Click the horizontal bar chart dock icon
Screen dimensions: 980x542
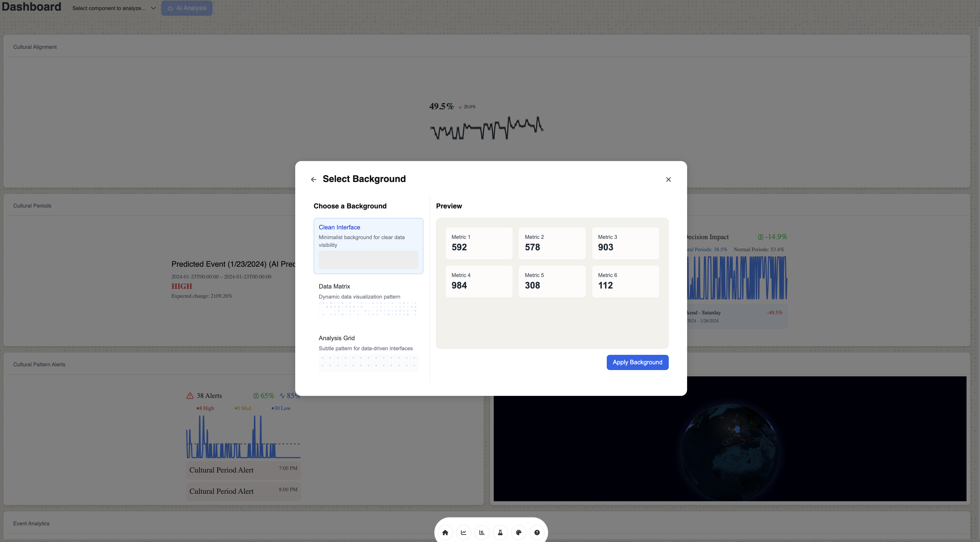(482, 533)
